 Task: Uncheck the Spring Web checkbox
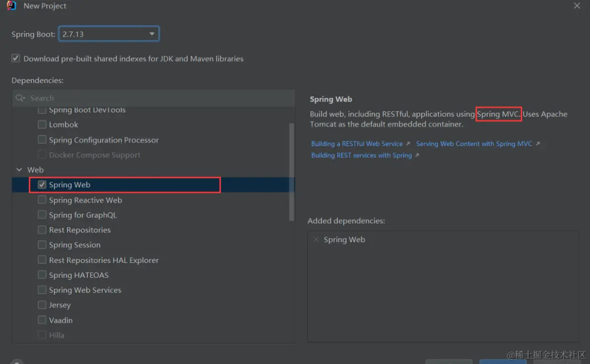coord(42,185)
